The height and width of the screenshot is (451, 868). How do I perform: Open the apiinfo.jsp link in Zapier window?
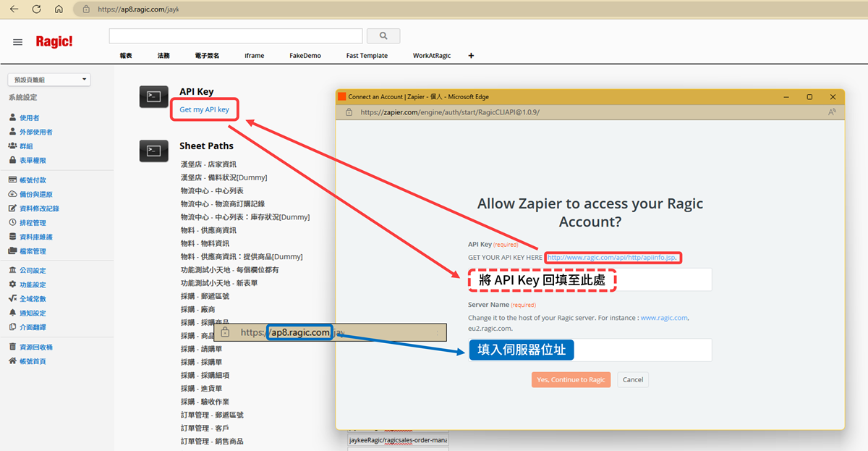tap(610, 257)
